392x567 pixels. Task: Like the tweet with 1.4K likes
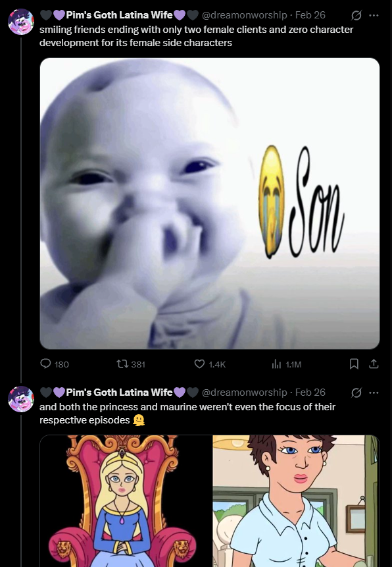click(x=210, y=364)
